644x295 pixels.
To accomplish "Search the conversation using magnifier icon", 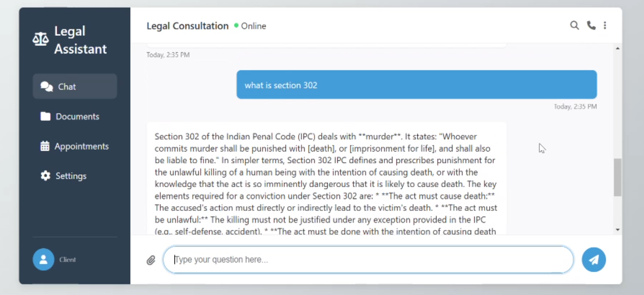I will pos(574,26).
